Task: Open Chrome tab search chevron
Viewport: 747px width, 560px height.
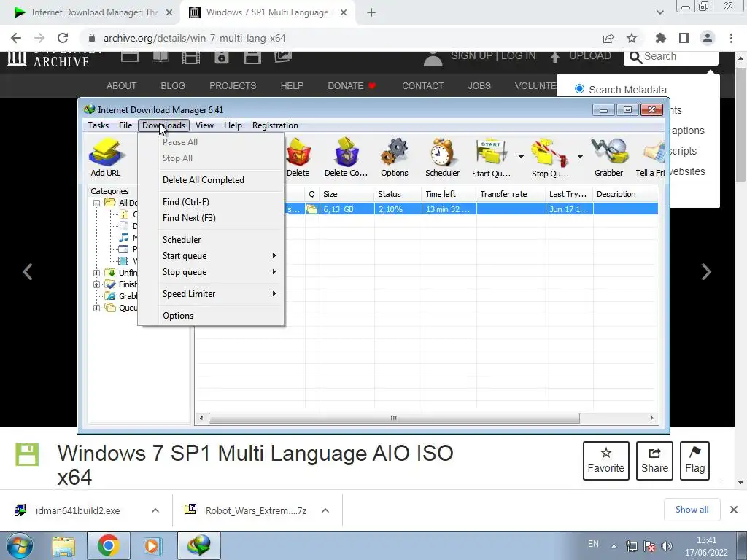Action: pos(659,12)
